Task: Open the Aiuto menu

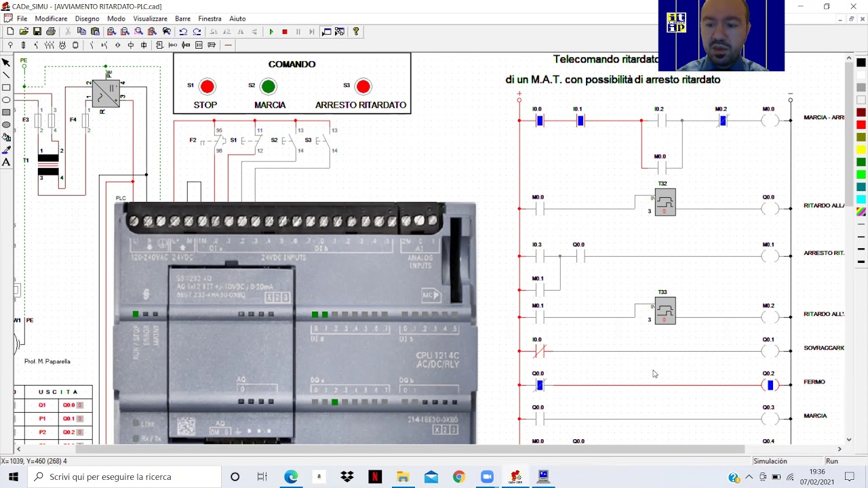Action: [237, 18]
